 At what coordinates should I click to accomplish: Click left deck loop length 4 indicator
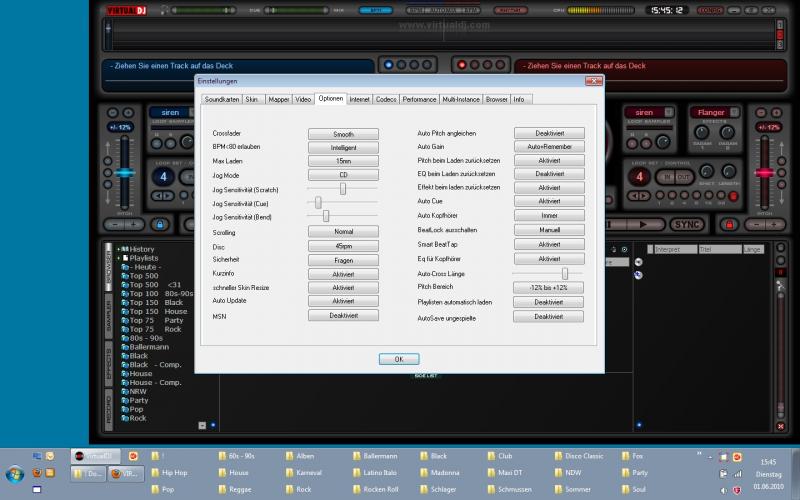pos(163,177)
